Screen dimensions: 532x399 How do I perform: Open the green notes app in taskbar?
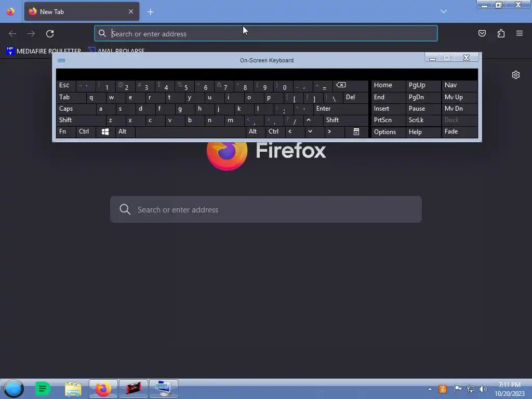[43, 389]
